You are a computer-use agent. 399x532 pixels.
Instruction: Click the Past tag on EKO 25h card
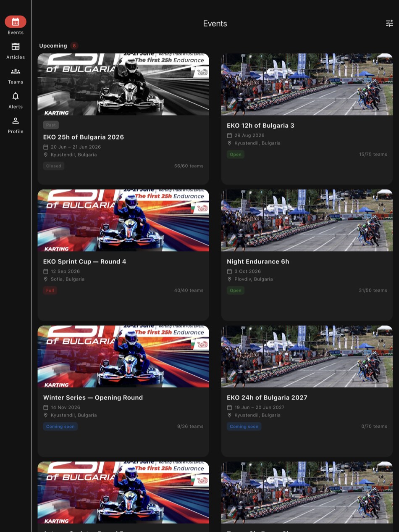[x=51, y=125]
